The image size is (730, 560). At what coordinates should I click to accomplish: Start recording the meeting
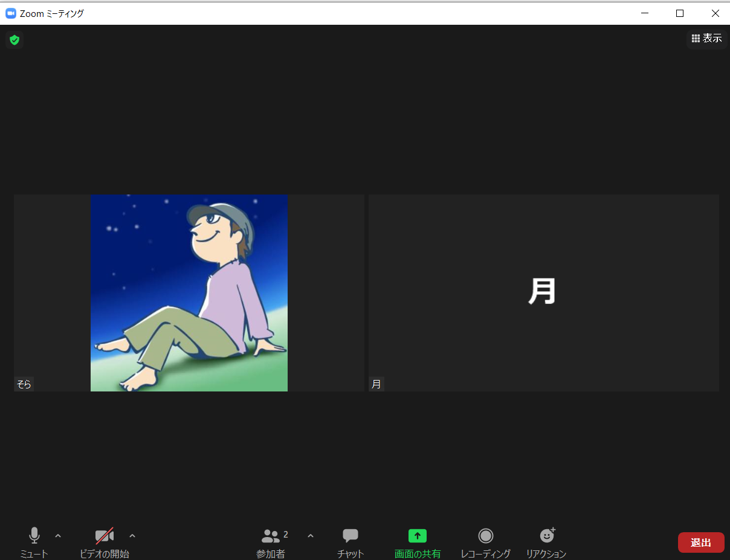click(x=485, y=536)
